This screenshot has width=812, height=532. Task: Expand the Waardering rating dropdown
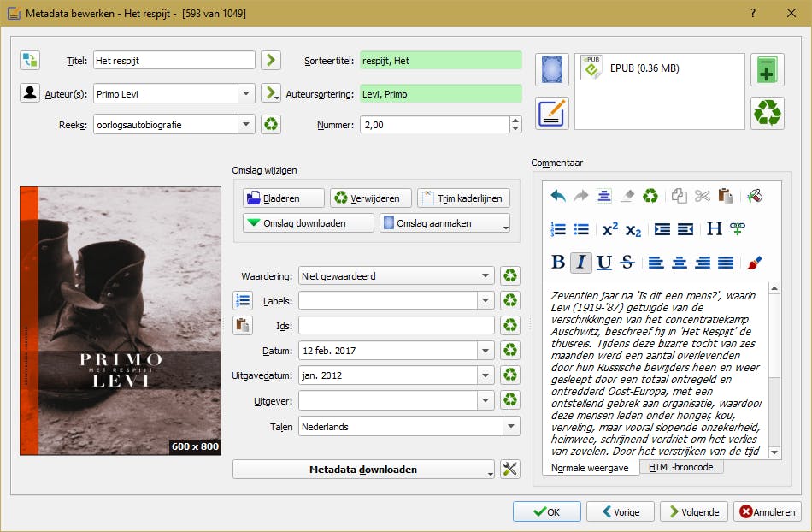coord(485,276)
